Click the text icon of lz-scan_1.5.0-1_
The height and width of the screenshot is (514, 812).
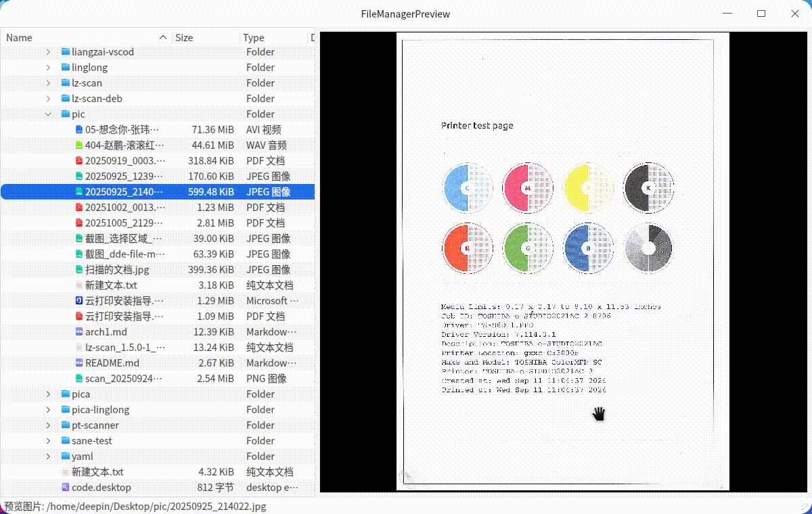point(79,348)
